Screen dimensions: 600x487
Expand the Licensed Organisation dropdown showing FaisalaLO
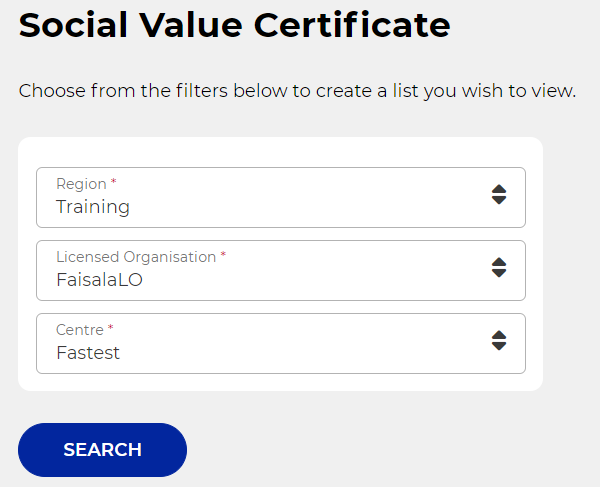click(x=280, y=270)
